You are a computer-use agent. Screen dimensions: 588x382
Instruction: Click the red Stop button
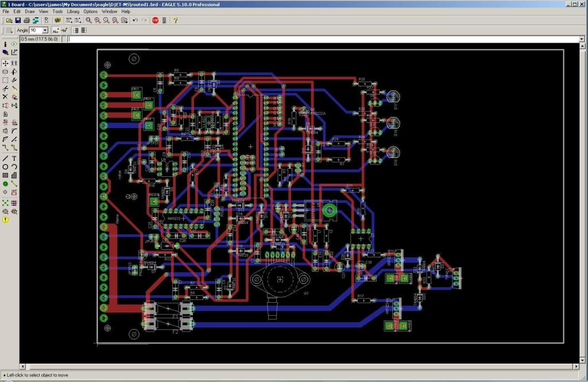(x=155, y=20)
